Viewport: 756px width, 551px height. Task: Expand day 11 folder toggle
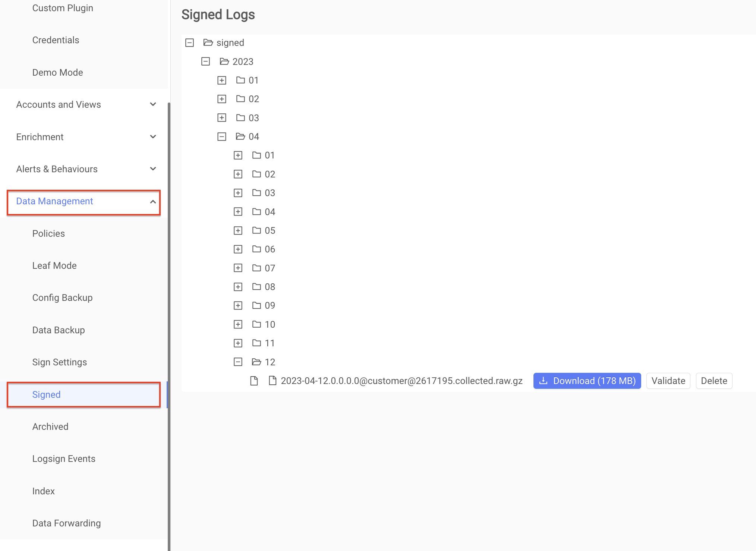238,343
